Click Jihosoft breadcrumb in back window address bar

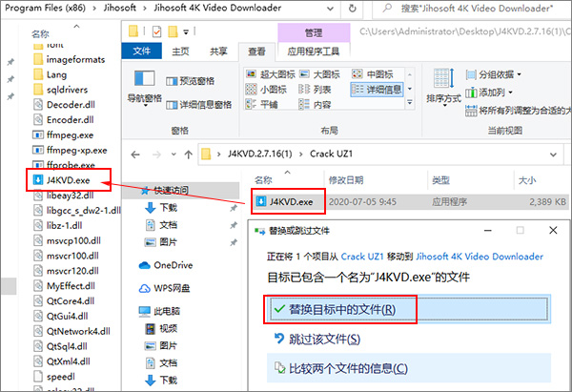click(x=120, y=8)
